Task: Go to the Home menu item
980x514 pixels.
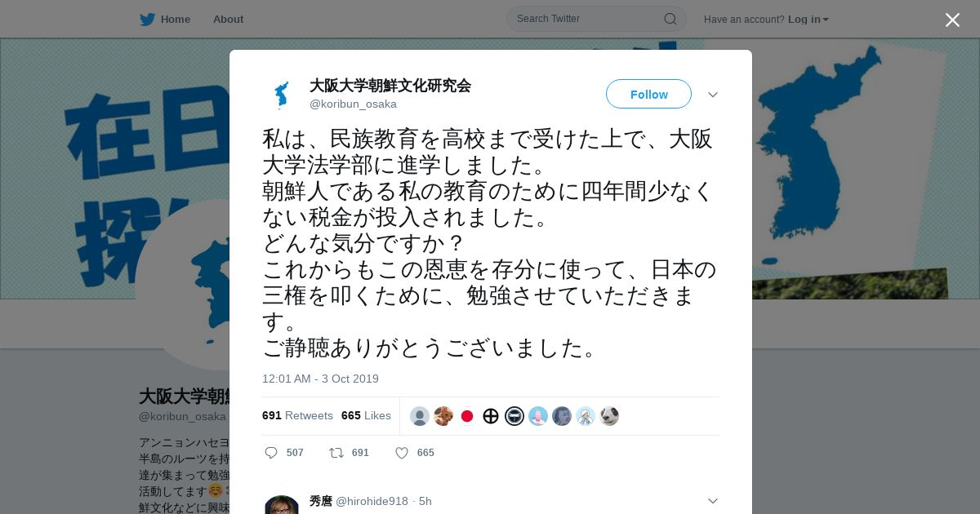Action: (x=176, y=19)
